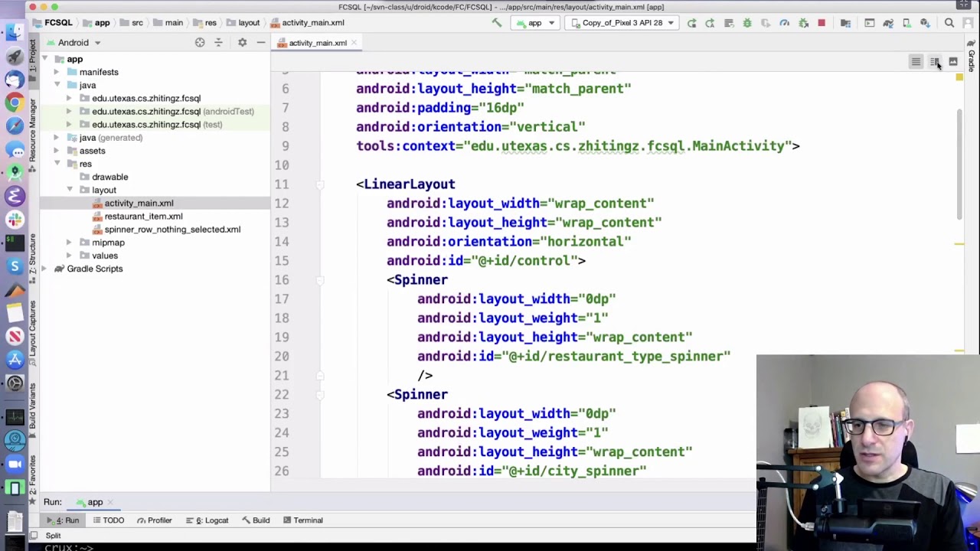Expand the java (generated) folder
The width and height of the screenshot is (980, 551).
pos(57,138)
